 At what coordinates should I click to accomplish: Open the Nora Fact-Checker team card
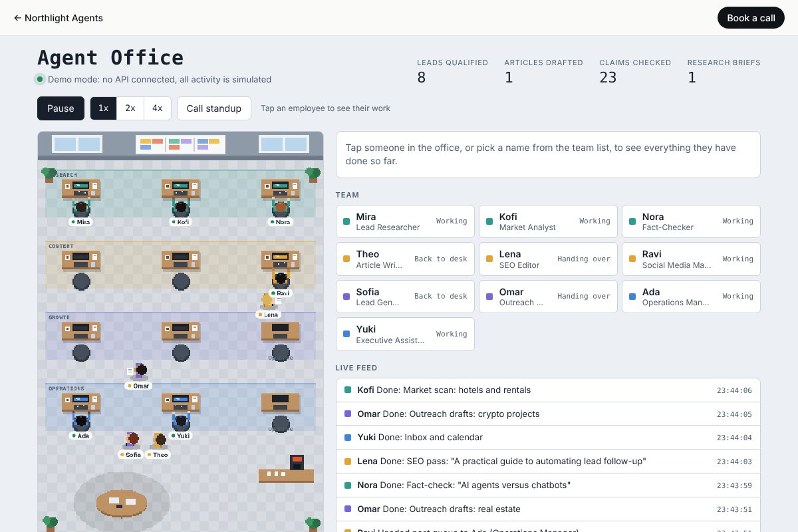point(691,221)
